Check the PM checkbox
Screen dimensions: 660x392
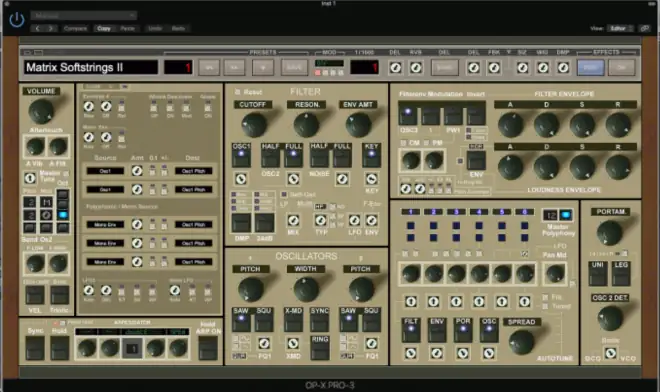[x=426, y=143]
